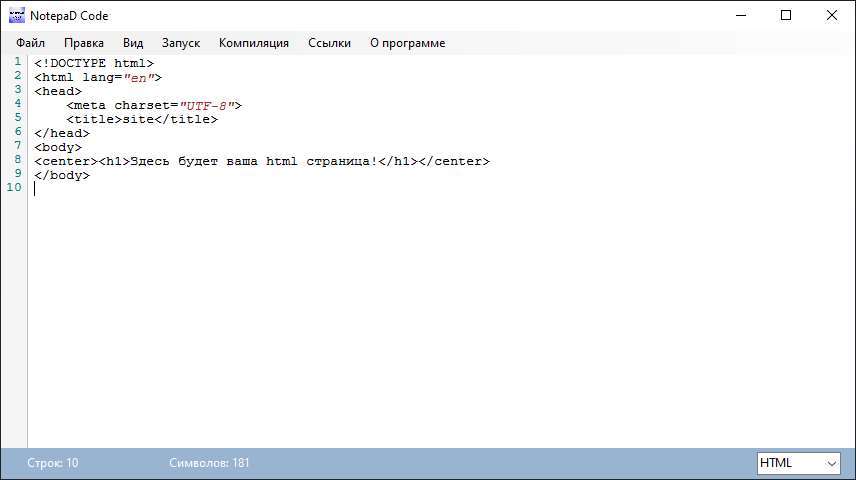Screen dimensions: 856x480
Task: Maximize the NotepaD Code window
Action: pyautogui.click(x=786, y=16)
